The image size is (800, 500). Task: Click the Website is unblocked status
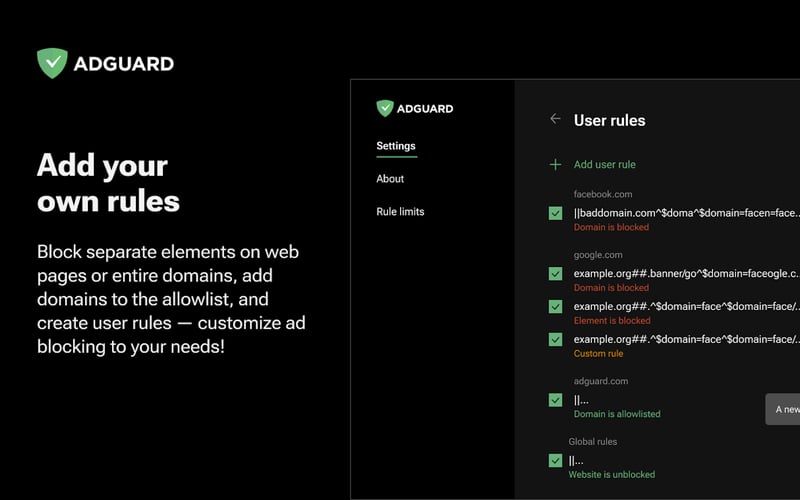click(x=612, y=474)
